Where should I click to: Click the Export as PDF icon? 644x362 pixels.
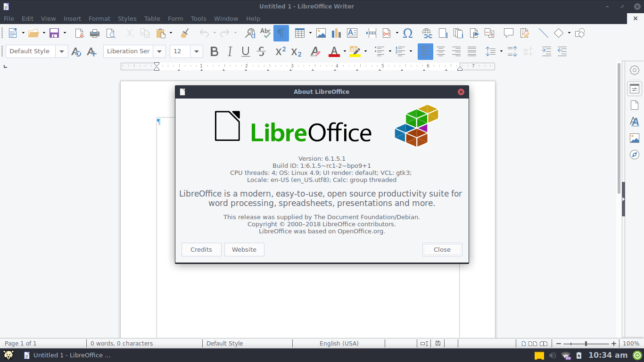click(x=80, y=33)
